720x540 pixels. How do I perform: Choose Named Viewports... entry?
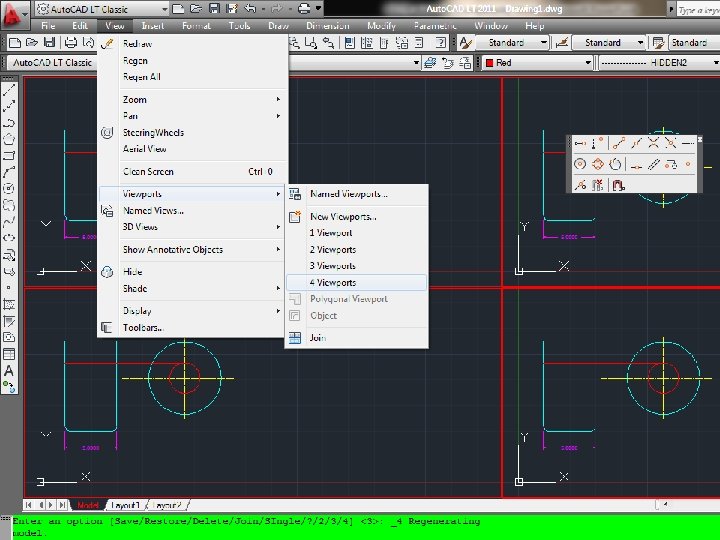click(356, 194)
